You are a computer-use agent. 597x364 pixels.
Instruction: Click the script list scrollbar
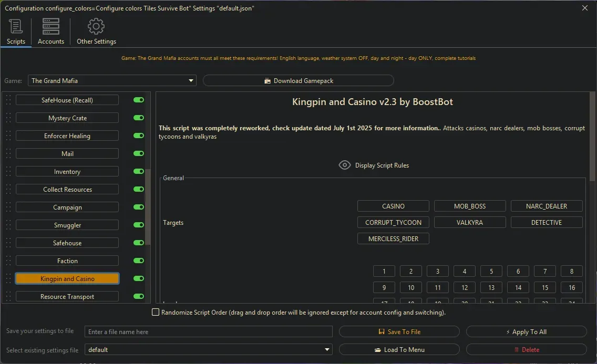[x=148, y=207]
